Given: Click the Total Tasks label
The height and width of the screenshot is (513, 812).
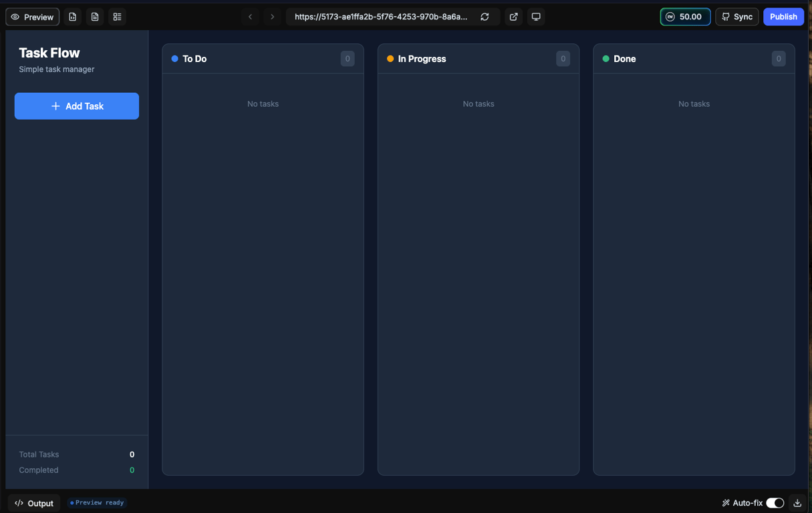Looking at the screenshot, I should click(39, 454).
